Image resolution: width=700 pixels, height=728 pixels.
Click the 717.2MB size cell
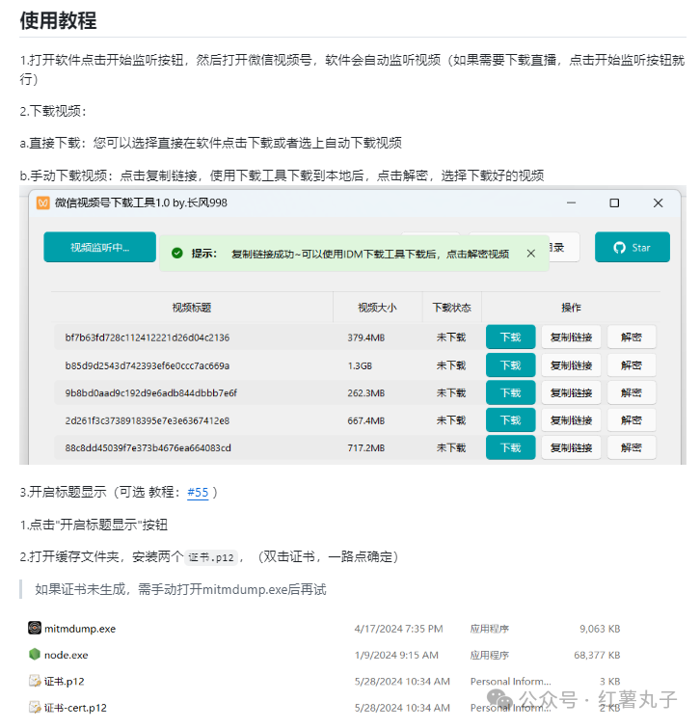(x=365, y=448)
